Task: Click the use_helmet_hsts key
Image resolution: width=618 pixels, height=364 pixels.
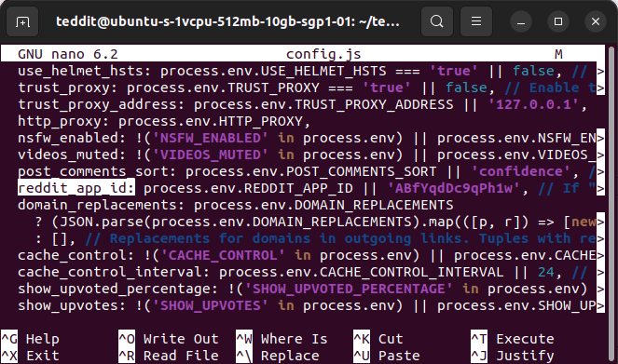Action: click(84, 71)
